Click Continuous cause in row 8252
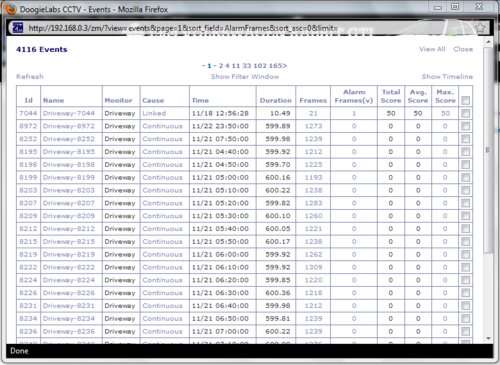 pyautogui.click(x=162, y=139)
